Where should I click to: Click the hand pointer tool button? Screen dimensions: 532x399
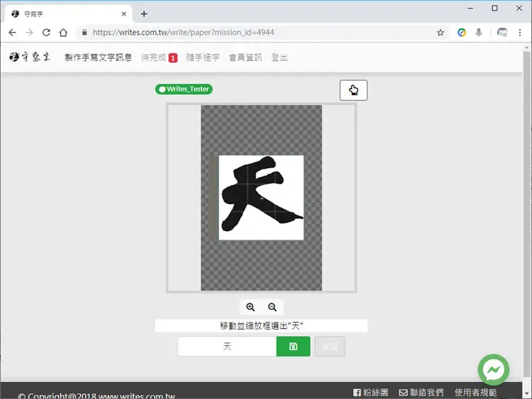point(353,90)
